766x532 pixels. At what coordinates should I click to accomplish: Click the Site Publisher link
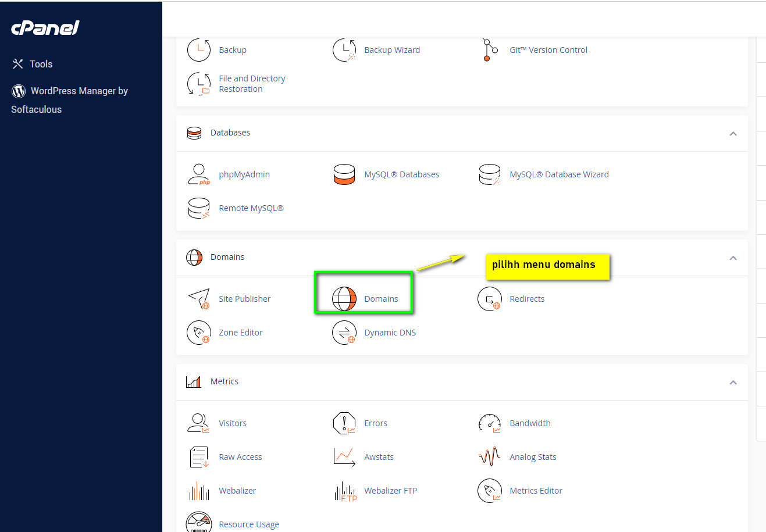point(244,299)
